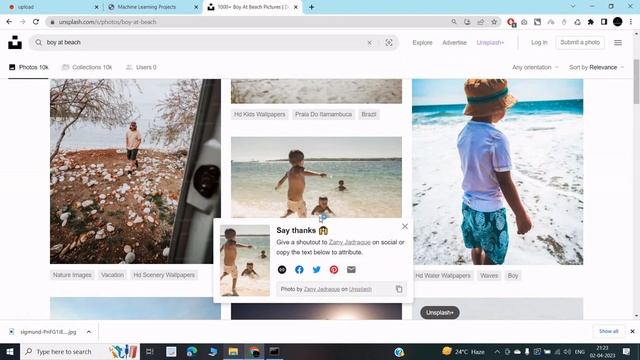Open Unsplash+ nav link

(490, 42)
